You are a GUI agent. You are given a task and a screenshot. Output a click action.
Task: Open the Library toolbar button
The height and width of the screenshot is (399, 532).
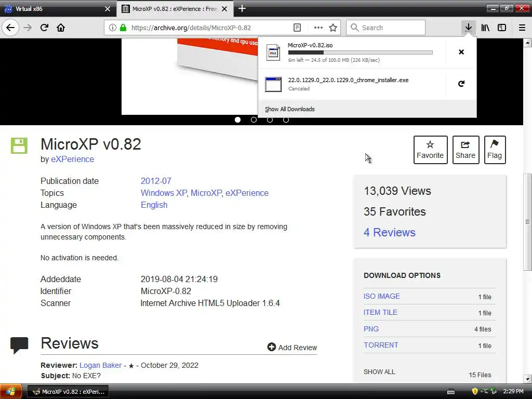(485, 28)
